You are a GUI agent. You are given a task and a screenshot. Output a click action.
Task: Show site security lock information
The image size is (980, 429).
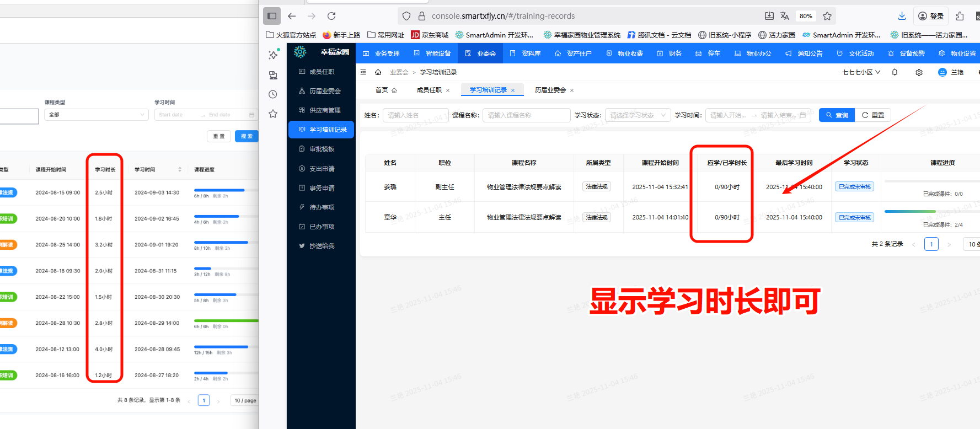click(x=422, y=16)
